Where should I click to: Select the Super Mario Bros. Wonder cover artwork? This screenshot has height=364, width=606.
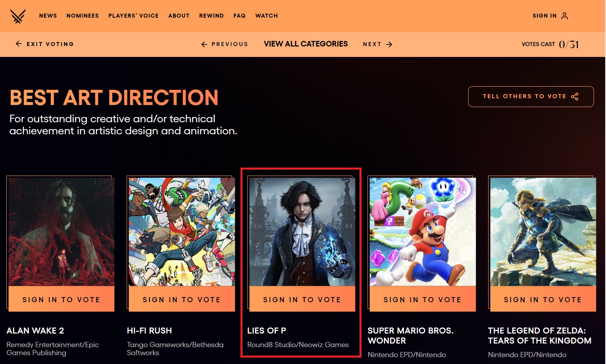coord(422,232)
